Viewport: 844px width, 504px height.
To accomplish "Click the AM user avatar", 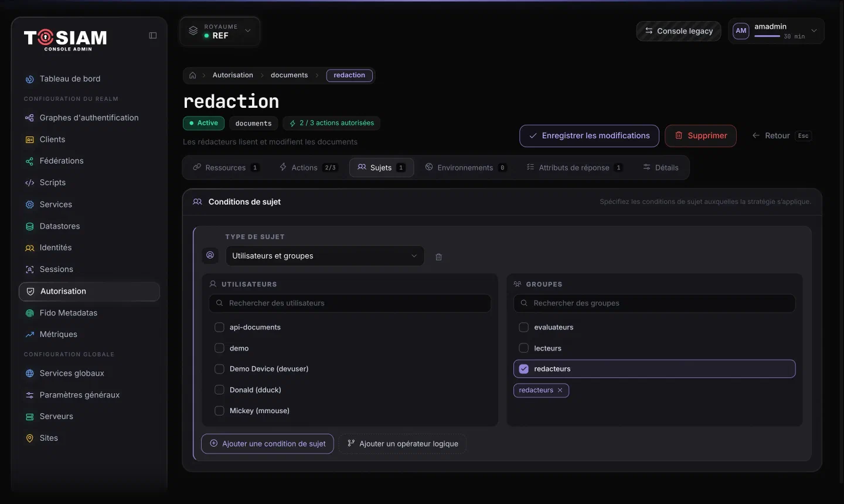I will pyautogui.click(x=741, y=31).
